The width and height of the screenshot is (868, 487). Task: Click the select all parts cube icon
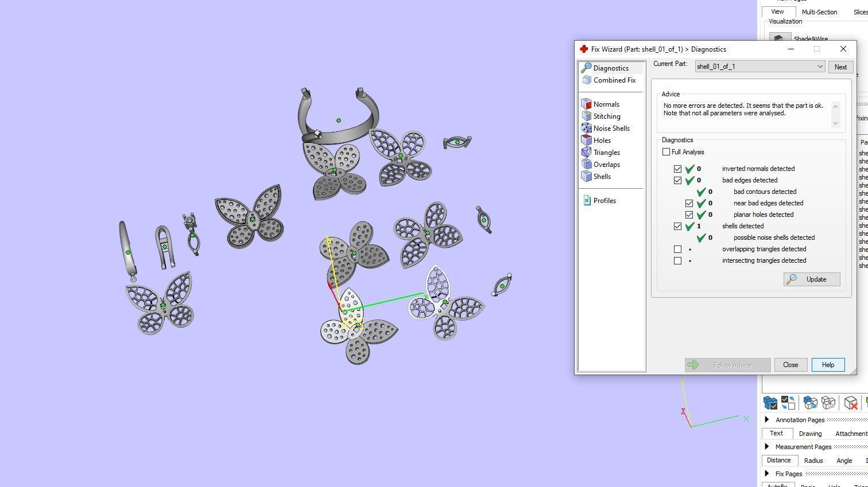tap(770, 403)
